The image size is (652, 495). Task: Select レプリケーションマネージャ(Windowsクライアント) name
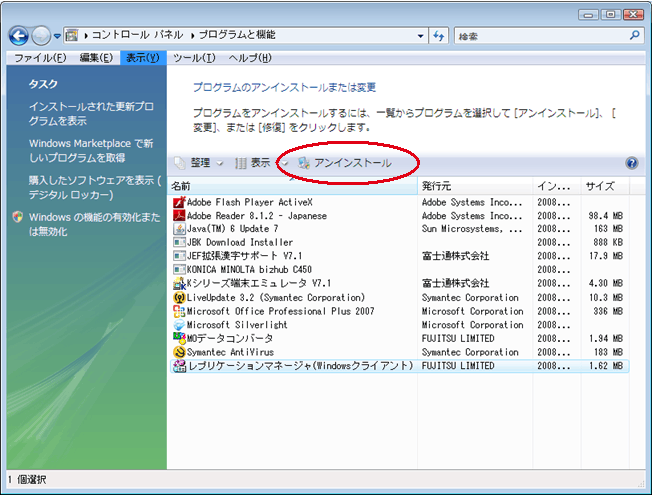pyautogui.click(x=300, y=366)
